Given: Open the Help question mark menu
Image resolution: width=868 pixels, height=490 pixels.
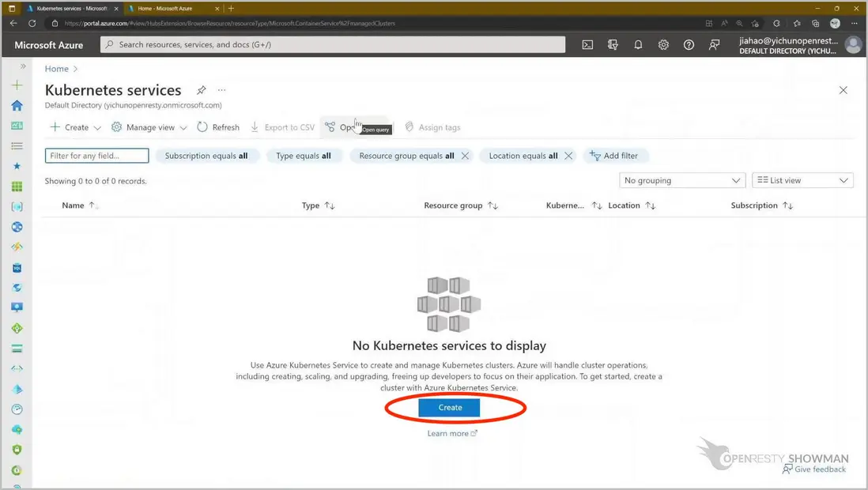Looking at the screenshot, I should 689,45.
